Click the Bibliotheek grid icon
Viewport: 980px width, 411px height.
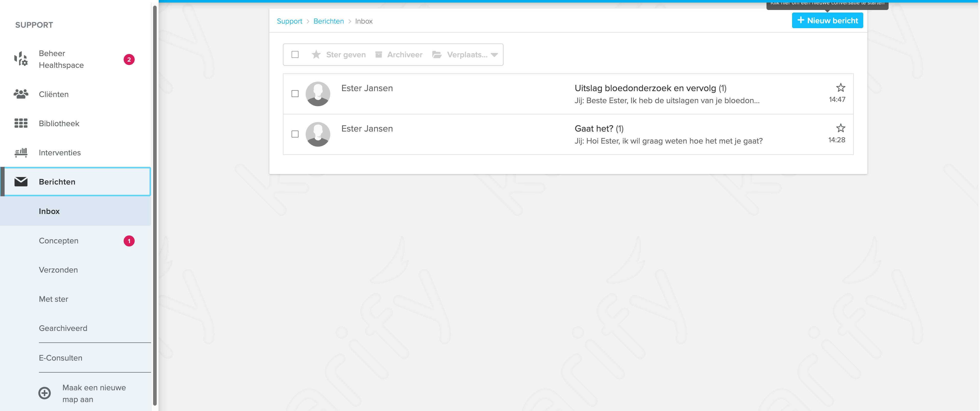pos(21,123)
